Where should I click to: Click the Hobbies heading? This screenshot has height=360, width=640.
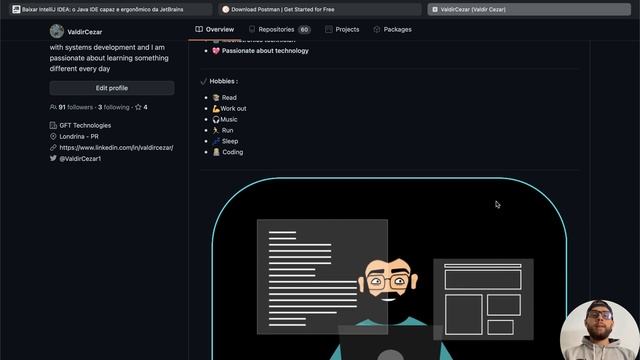(224, 81)
